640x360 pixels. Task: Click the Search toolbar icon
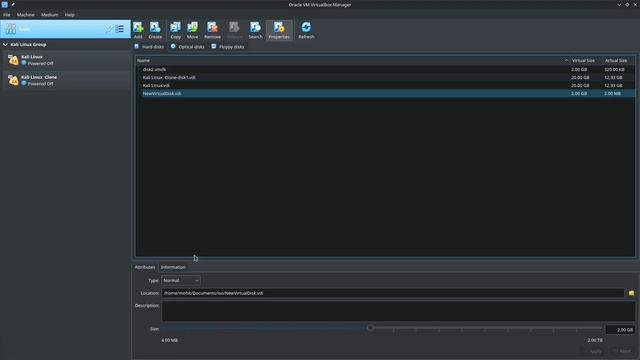pos(255,27)
